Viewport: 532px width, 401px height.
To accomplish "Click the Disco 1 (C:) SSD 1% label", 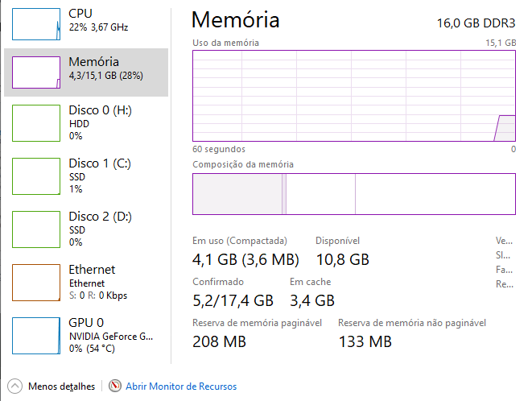I will pyautogui.click(x=100, y=176).
